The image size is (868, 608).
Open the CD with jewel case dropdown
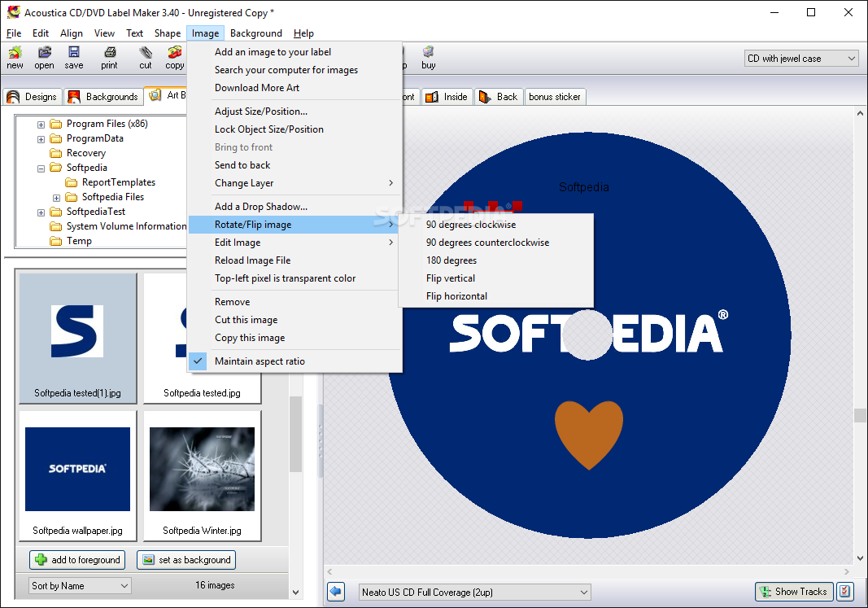[801, 59]
